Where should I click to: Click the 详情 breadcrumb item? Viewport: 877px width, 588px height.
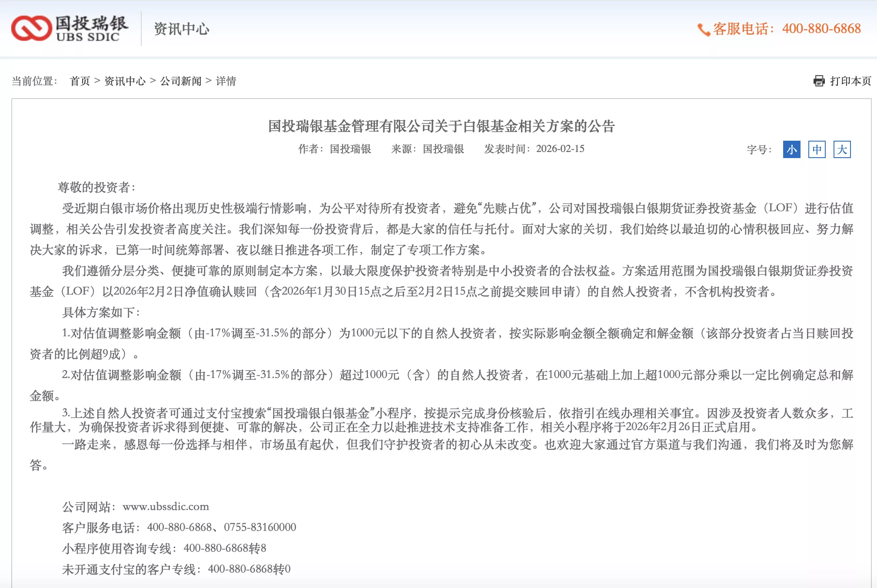tap(226, 81)
